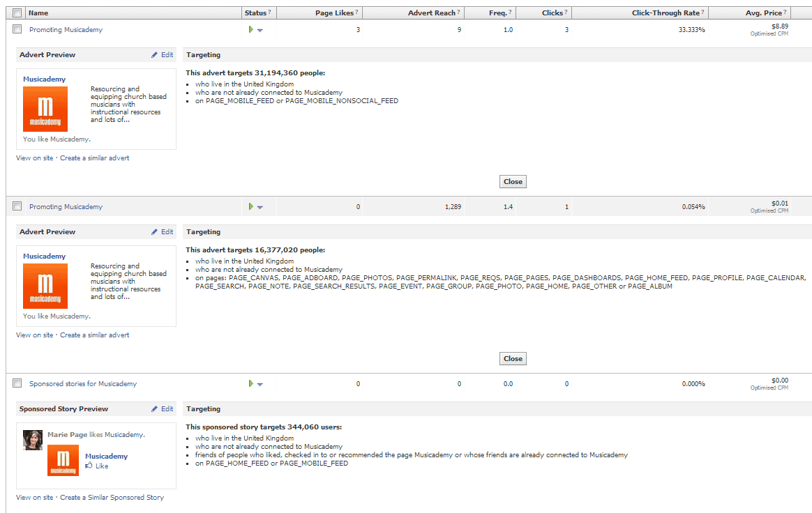Sort by the Name column header

coord(39,13)
